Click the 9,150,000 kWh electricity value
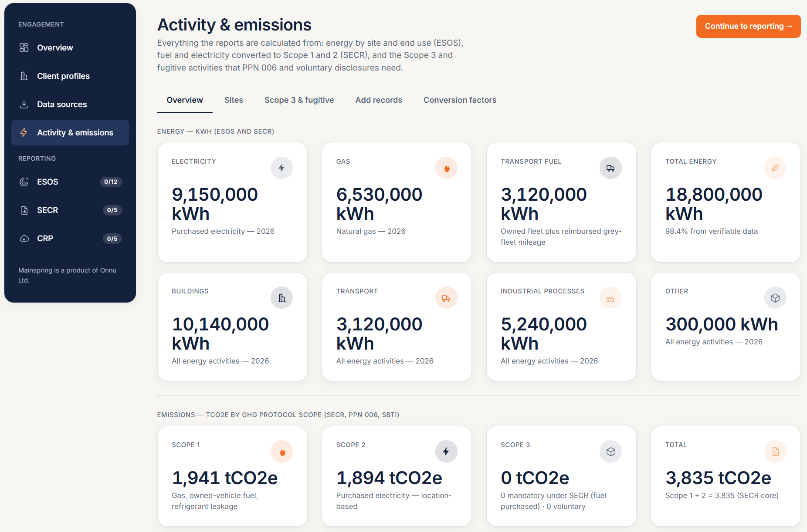 [x=215, y=204]
